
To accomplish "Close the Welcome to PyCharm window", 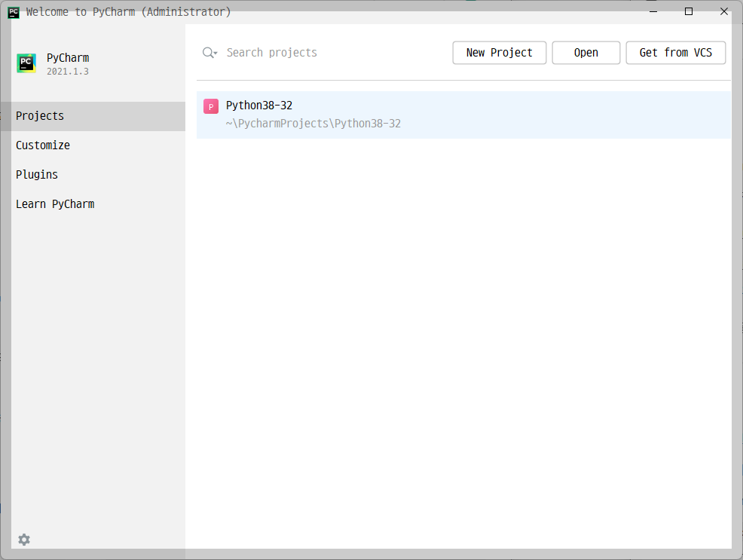I will tap(724, 11).
